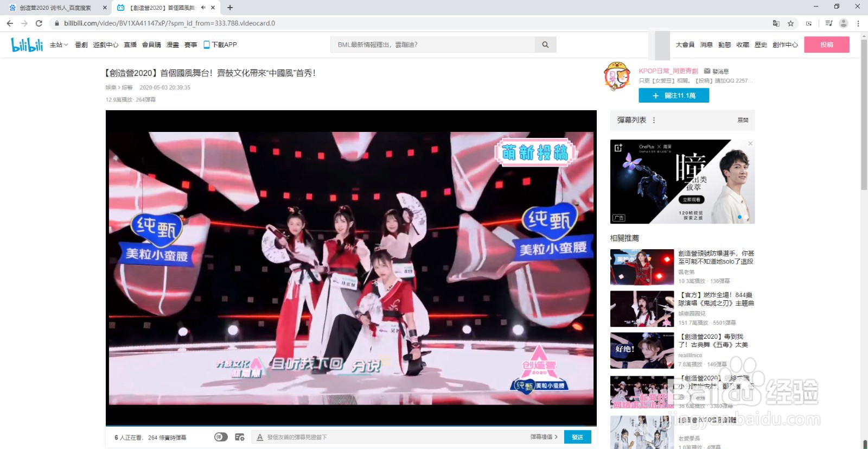Open thumbnail of 創造營頭號防爆選手 video
868x449 pixels.
(x=642, y=267)
